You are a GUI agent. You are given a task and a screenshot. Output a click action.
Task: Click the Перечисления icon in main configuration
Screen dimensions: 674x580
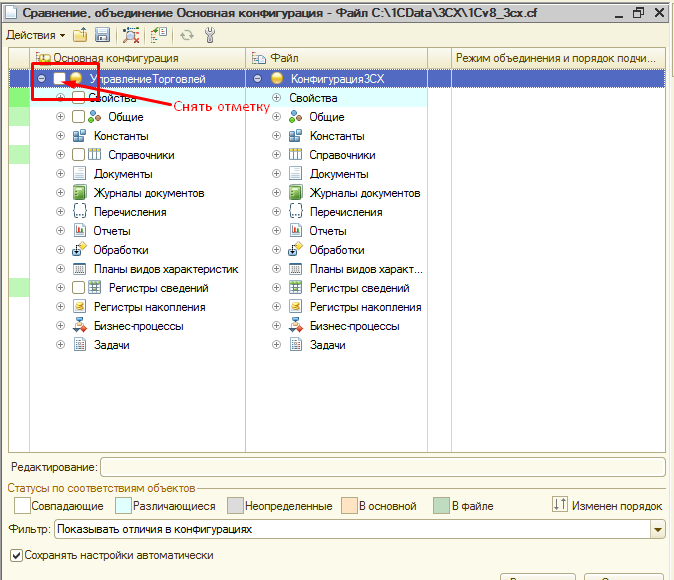[x=80, y=212]
